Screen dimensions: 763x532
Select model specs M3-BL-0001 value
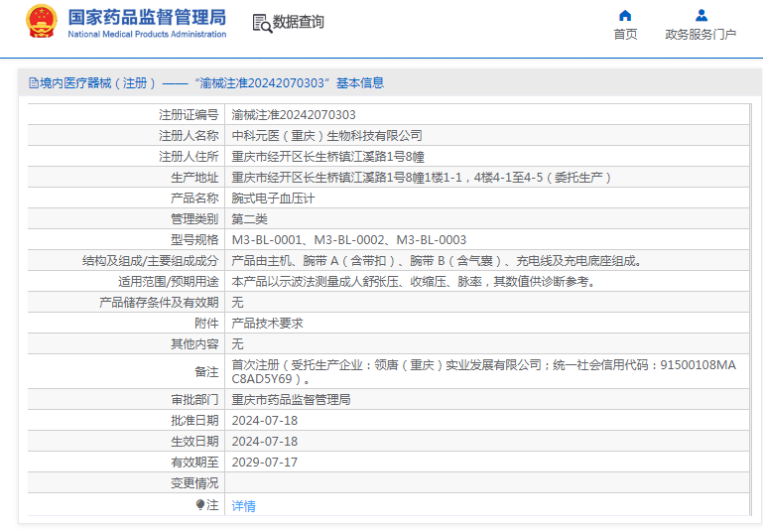(349, 240)
